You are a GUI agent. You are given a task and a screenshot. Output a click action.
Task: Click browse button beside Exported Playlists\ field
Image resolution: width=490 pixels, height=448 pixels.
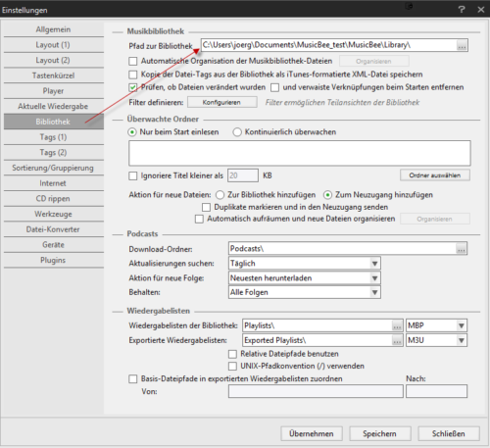click(x=397, y=340)
